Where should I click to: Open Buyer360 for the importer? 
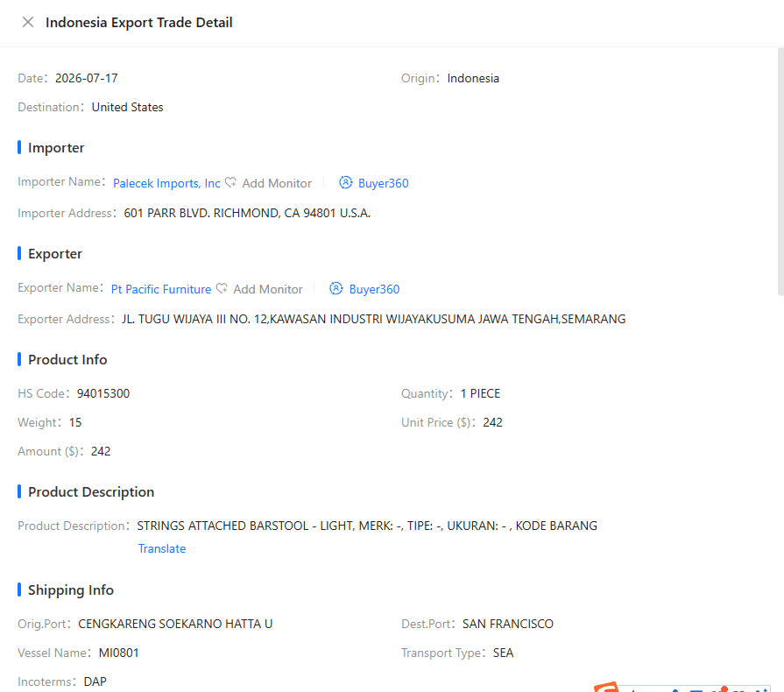pos(383,183)
